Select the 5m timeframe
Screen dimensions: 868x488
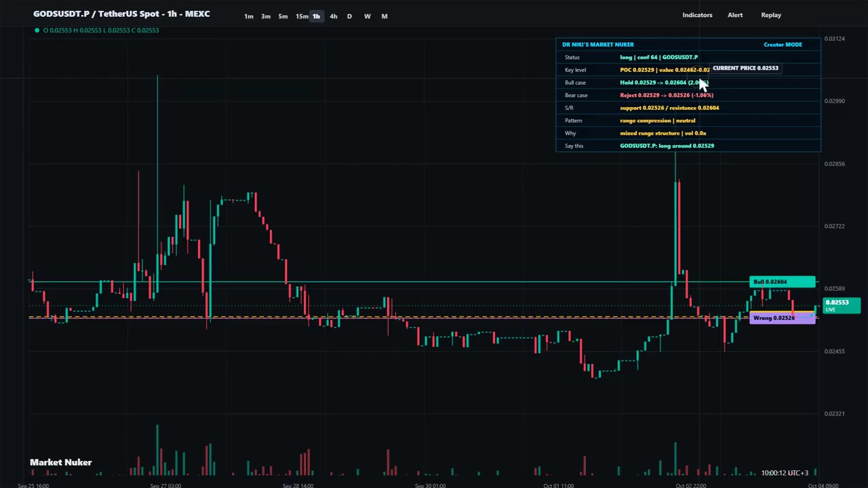[x=283, y=16]
